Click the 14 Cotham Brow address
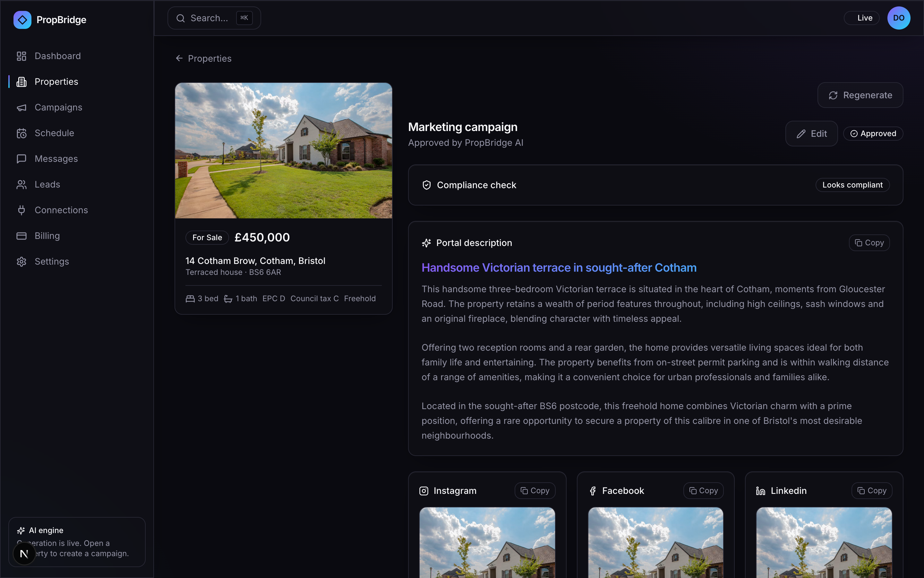 [255, 261]
